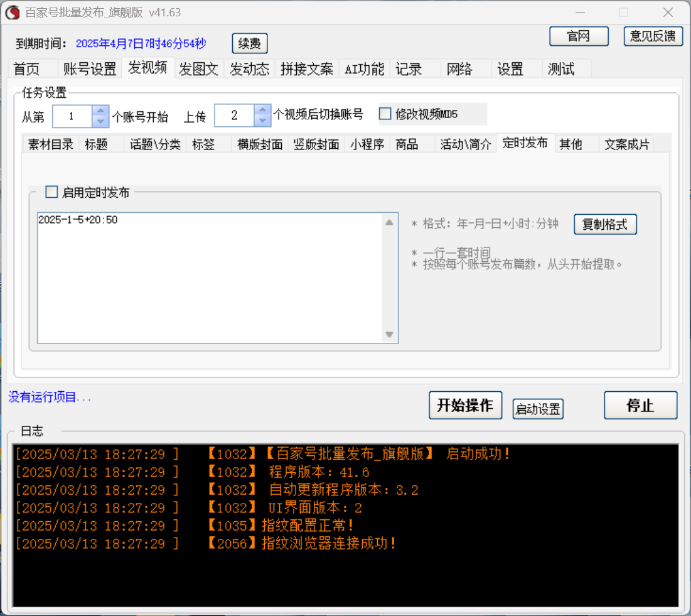Increase the starting account number stepper
Screen dimensions: 691x616
coord(100,111)
